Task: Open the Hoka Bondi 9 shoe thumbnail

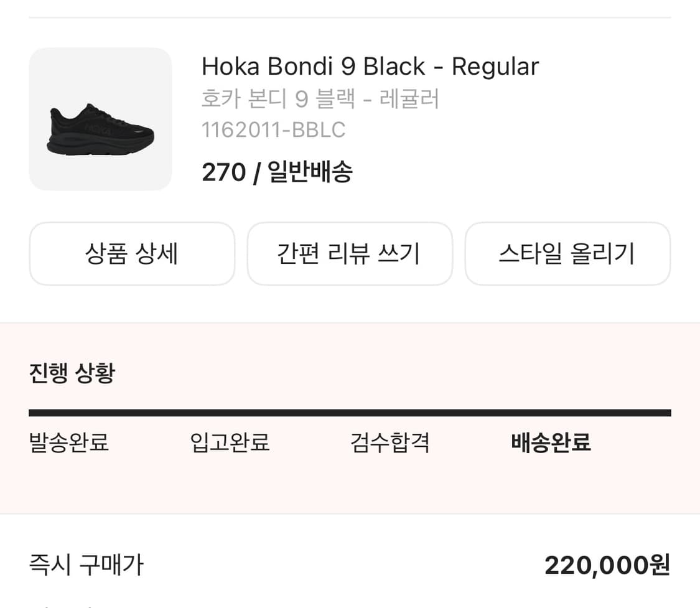Action: tap(100, 119)
